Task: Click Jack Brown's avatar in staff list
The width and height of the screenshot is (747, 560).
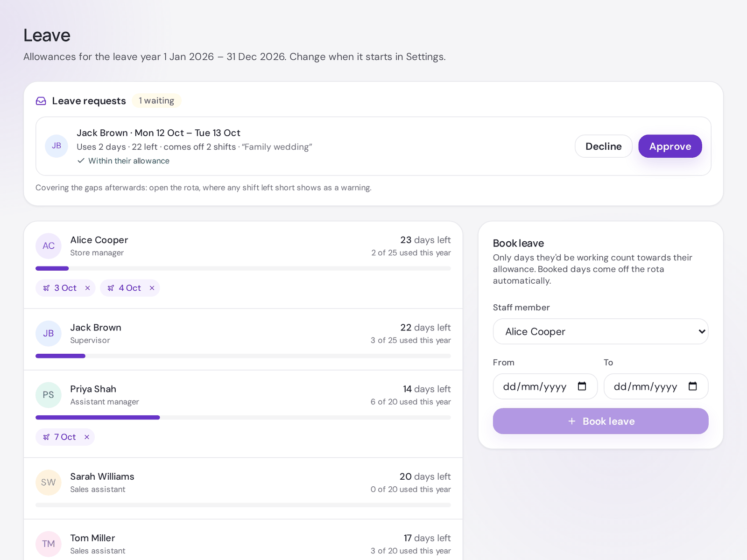Action: [x=49, y=334]
